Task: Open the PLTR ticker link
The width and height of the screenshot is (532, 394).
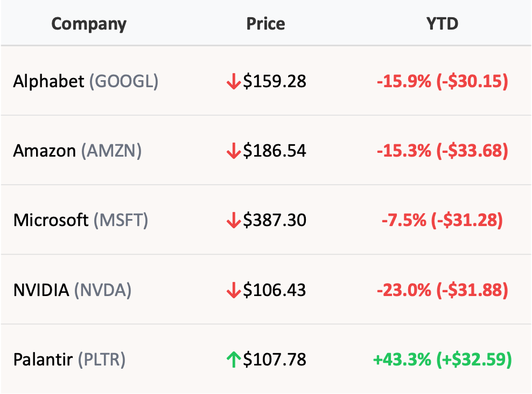Action: (x=102, y=360)
